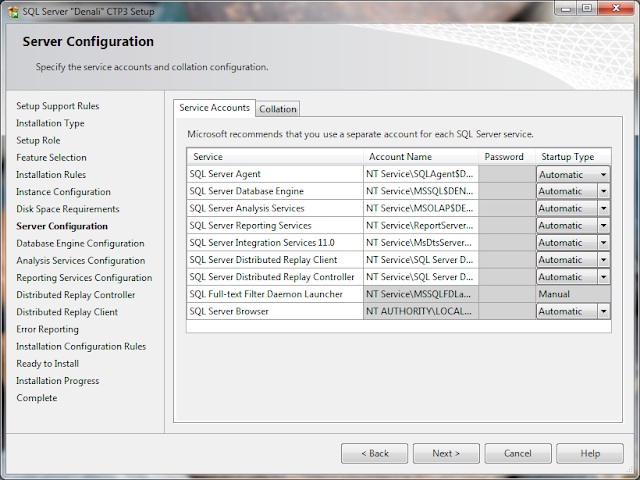Switch to the Collation tab
Viewport: 640px width, 480px height.
pos(278,109)
